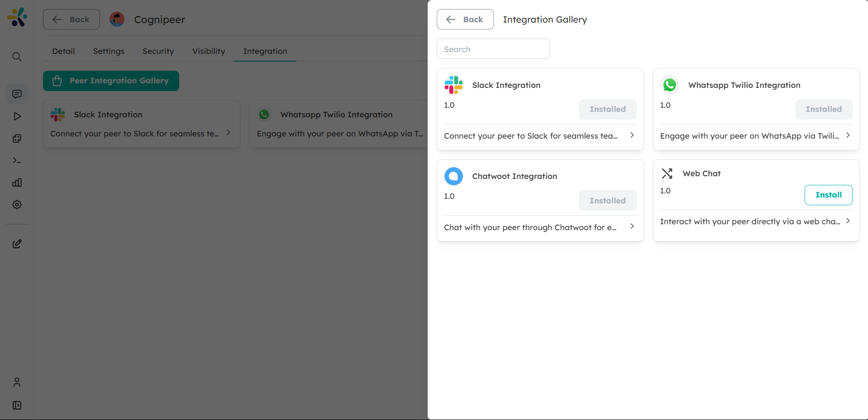Click the search icon in left sidebar

click(x=17, y=57)
